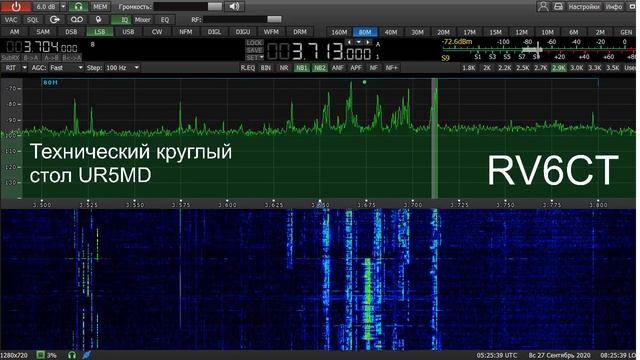
Task: Toggle the LOCK frequency button
Action: click(254, 42)
